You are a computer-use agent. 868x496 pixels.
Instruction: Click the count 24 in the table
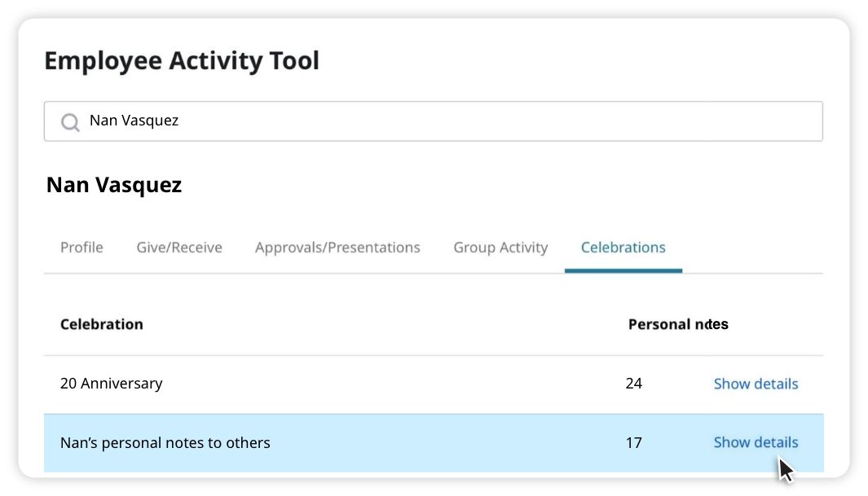(634, 383)
